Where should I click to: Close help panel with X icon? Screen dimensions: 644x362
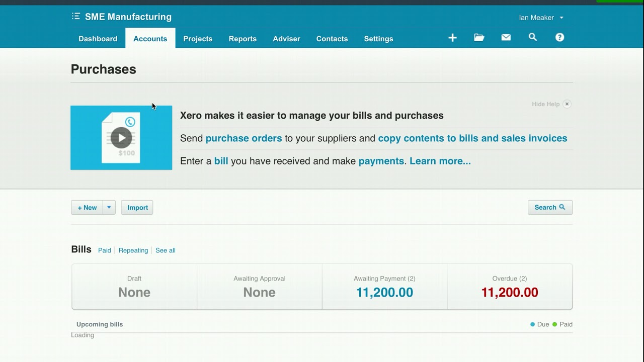click(x=567, y=104)
